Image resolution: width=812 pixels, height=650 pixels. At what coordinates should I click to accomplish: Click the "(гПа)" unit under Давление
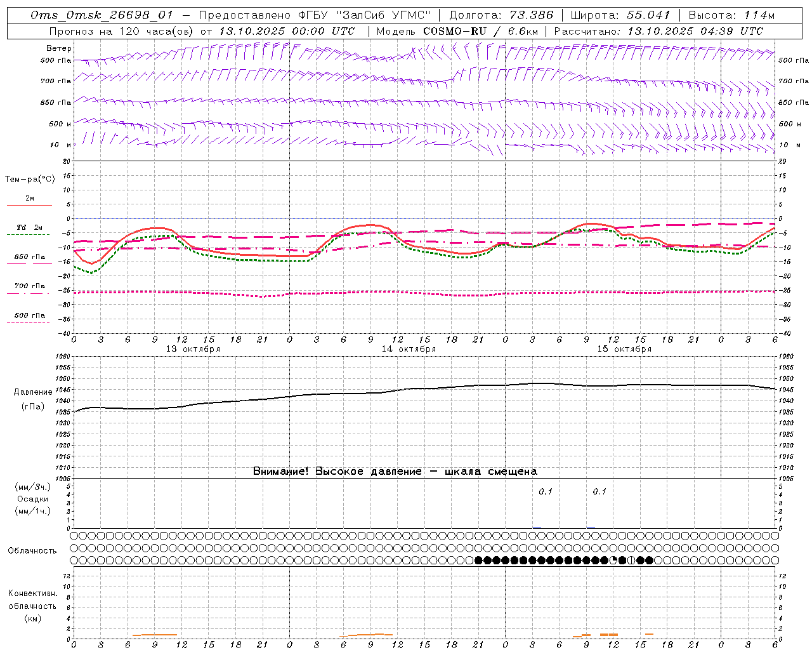click(33, 407)
